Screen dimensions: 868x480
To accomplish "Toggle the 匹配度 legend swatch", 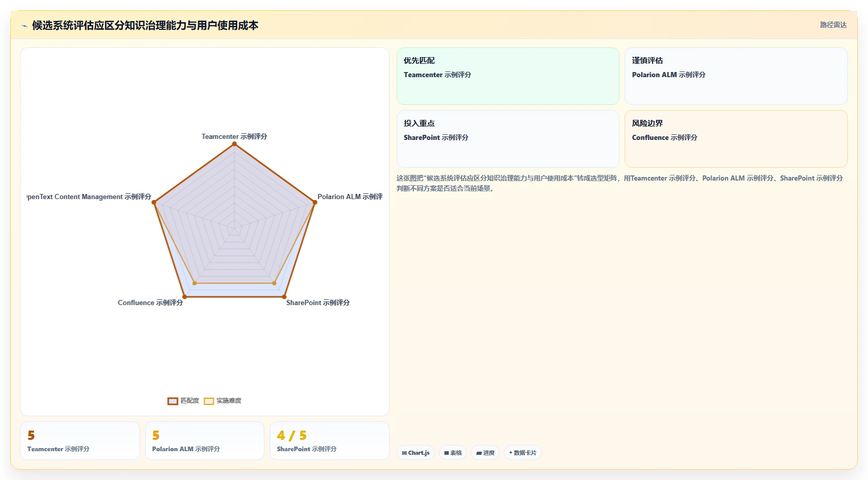I will [x=173, y=401].
